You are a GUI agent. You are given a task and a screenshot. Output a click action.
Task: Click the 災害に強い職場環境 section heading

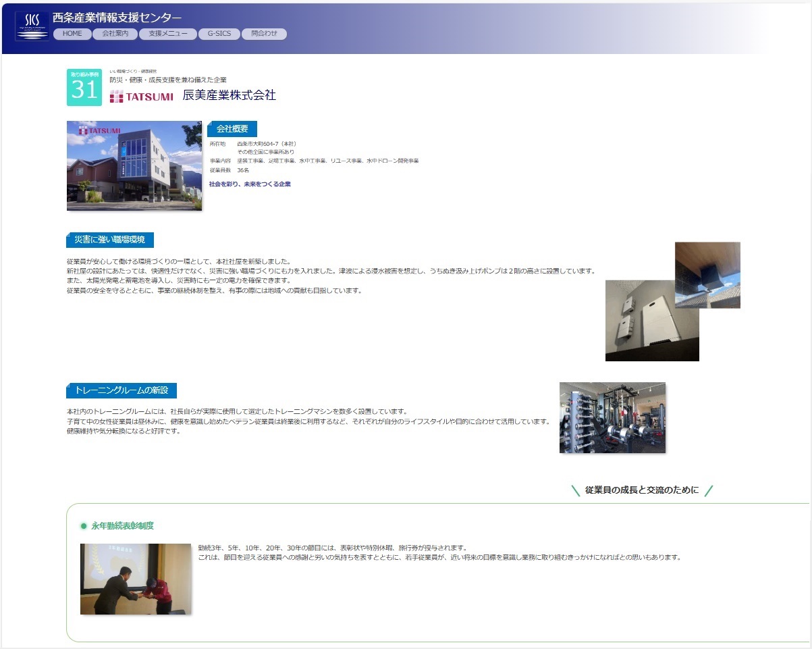click(113, 240)
